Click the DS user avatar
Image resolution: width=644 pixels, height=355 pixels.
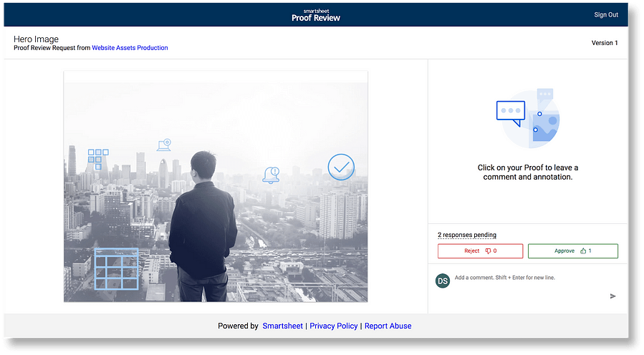(442, 281)
